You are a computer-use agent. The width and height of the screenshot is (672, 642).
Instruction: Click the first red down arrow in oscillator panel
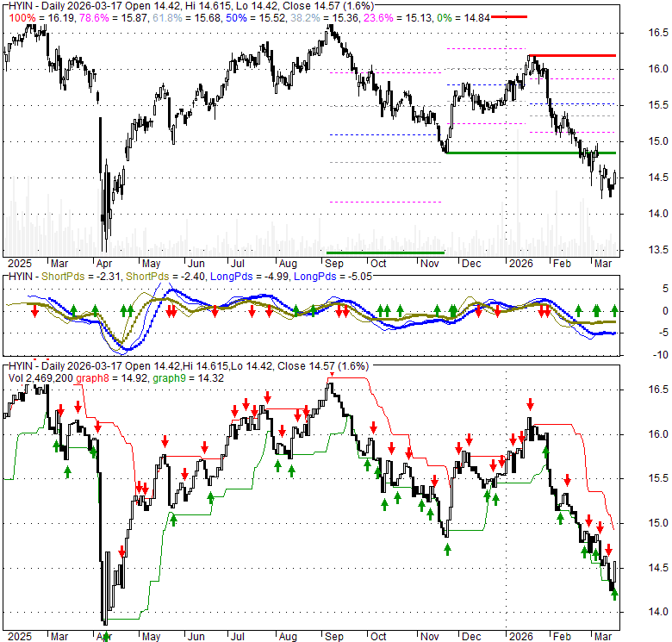click(34, 310)
